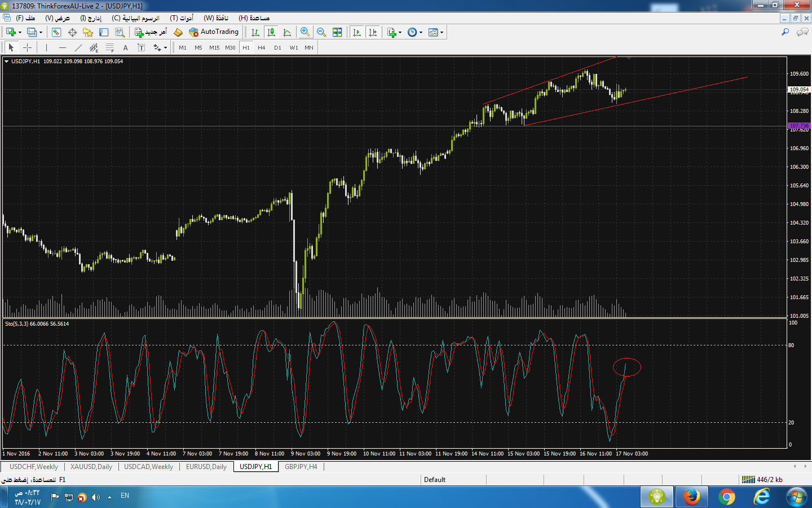Open the Indicators list icon
Screen dimensions: 812x508
coord(392,32)
